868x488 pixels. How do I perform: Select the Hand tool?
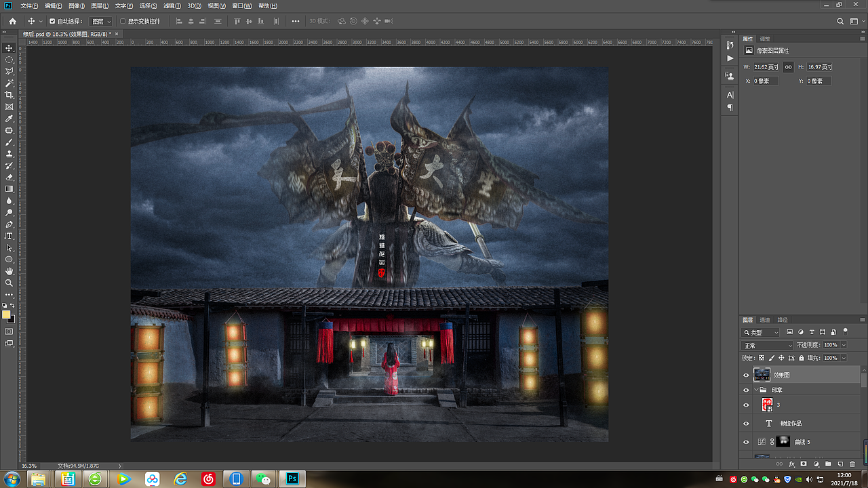(x=9, y=271)
